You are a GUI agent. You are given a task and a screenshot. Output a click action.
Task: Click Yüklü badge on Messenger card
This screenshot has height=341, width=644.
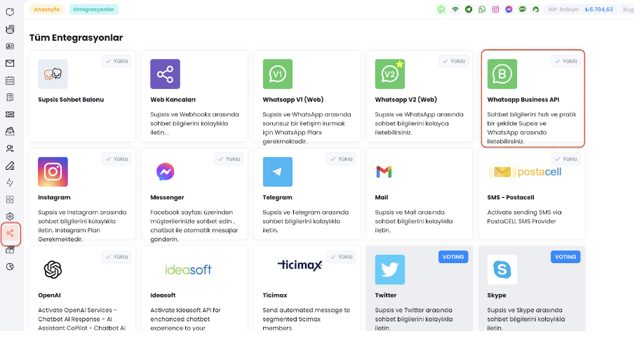point(229,159)
